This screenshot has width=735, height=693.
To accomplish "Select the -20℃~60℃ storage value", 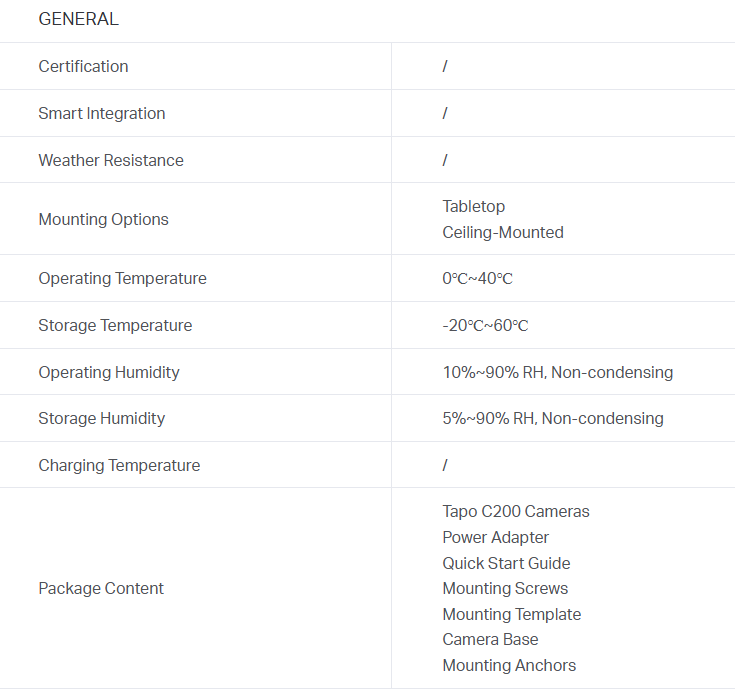I will pos(485,325).
